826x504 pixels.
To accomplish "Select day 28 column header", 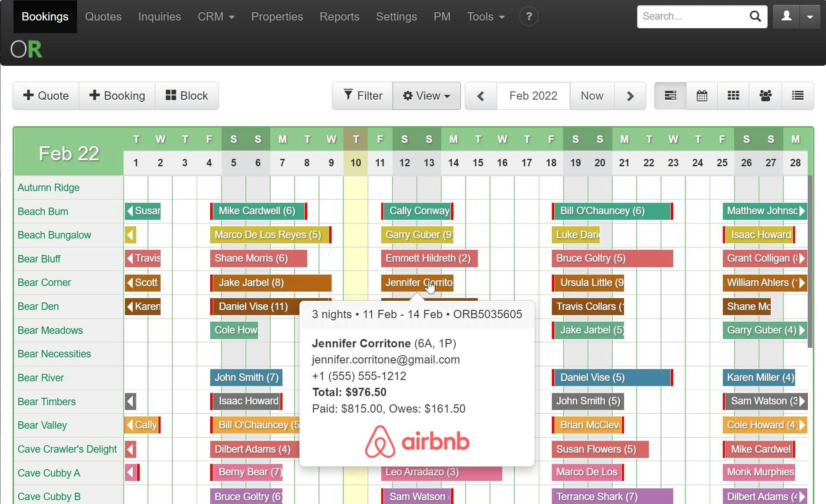I will [x=795, y=163].
